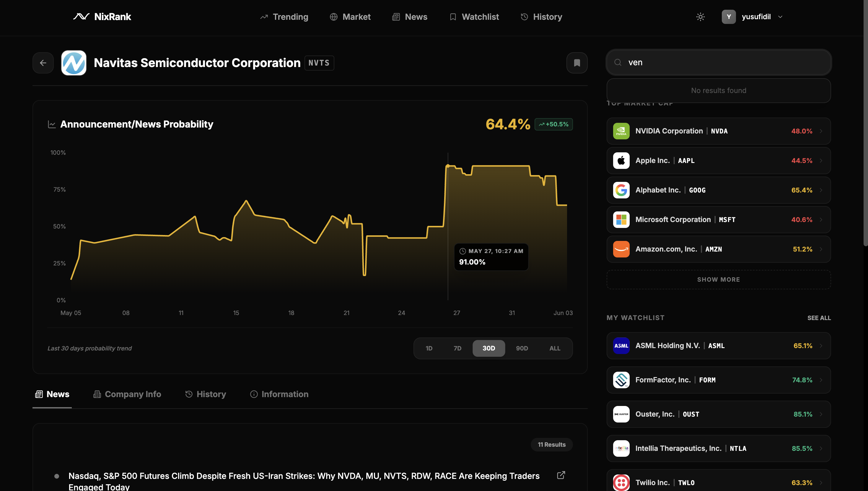Click the Market globe icon in header
This screenshot has width=868, height=491.
[333, 17]
